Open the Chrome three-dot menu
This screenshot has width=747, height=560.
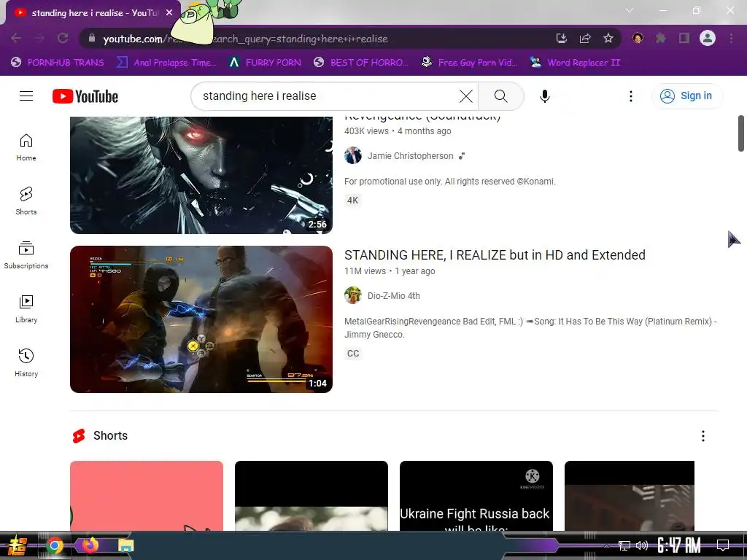(x=731, y=38)
